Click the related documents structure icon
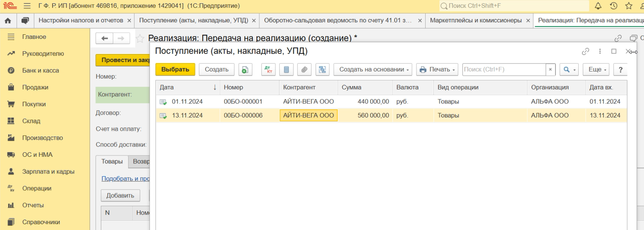 tap(321, 69)
